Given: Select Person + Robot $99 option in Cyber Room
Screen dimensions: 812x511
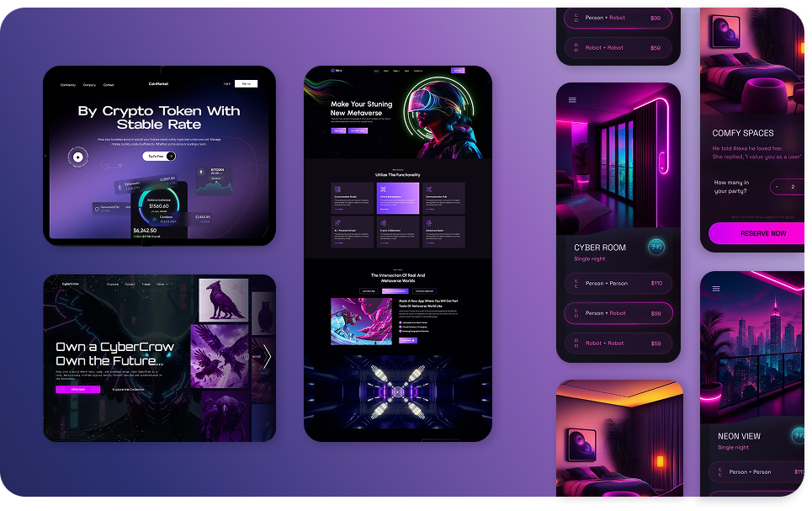Looking at the screenshot, I should 618,313.
